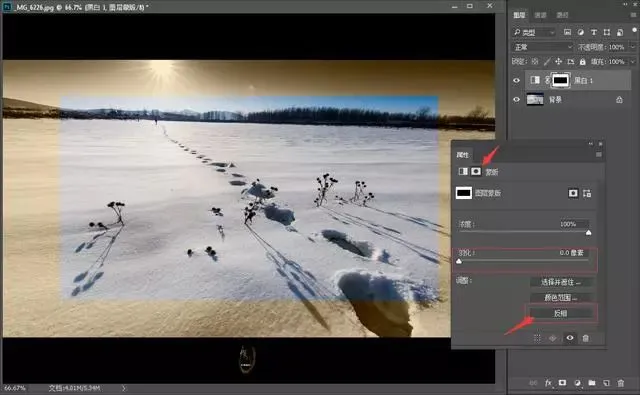Open the 属性 panel tab
This screenshot has width=640, height=395.
[462, 155]
